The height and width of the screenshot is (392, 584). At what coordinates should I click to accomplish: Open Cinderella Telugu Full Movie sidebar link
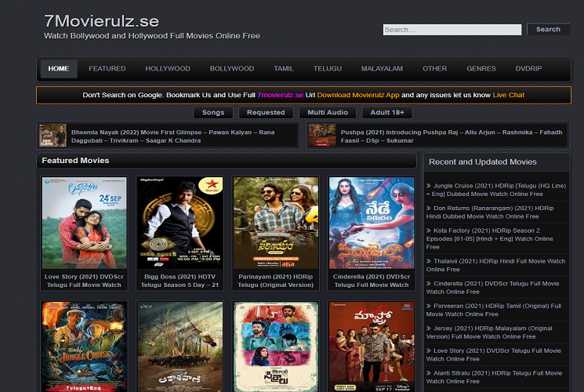point(492,287)
